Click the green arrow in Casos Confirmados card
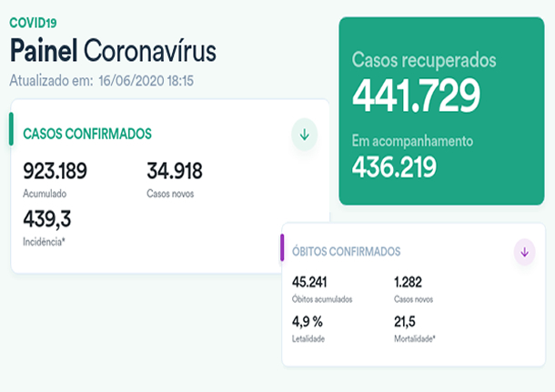The width and height of the screenshot is (555, 392). tap(304, 135)
